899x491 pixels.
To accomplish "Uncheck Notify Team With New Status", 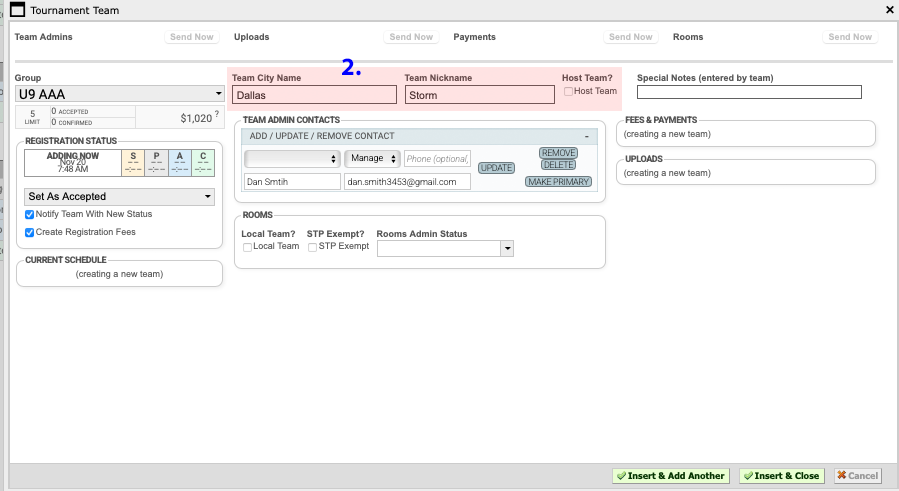I will click(29, 215).
